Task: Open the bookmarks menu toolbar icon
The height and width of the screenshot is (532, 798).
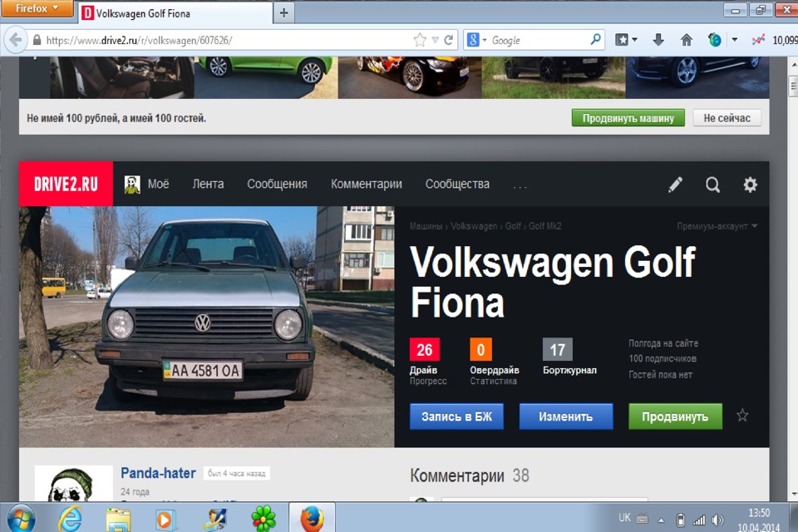Action: click(x=622, y=40)
